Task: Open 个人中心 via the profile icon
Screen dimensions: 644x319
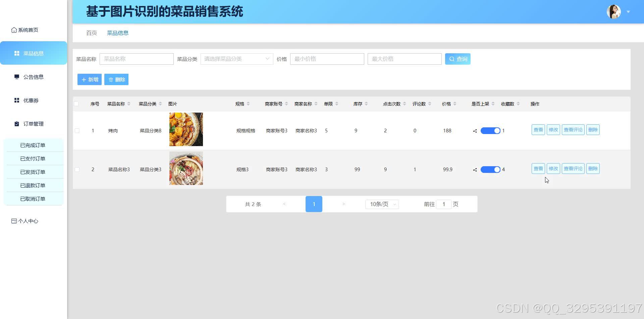Action: coord(14,221)
